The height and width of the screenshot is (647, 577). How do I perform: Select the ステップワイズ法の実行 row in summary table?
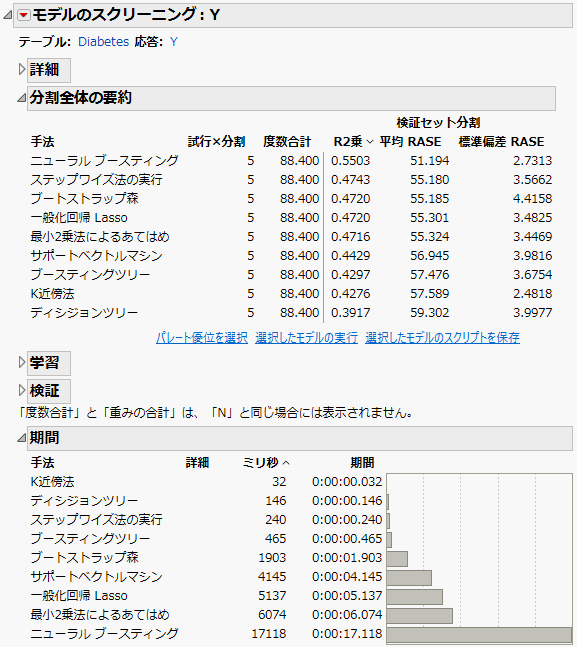tap(291, 179)
